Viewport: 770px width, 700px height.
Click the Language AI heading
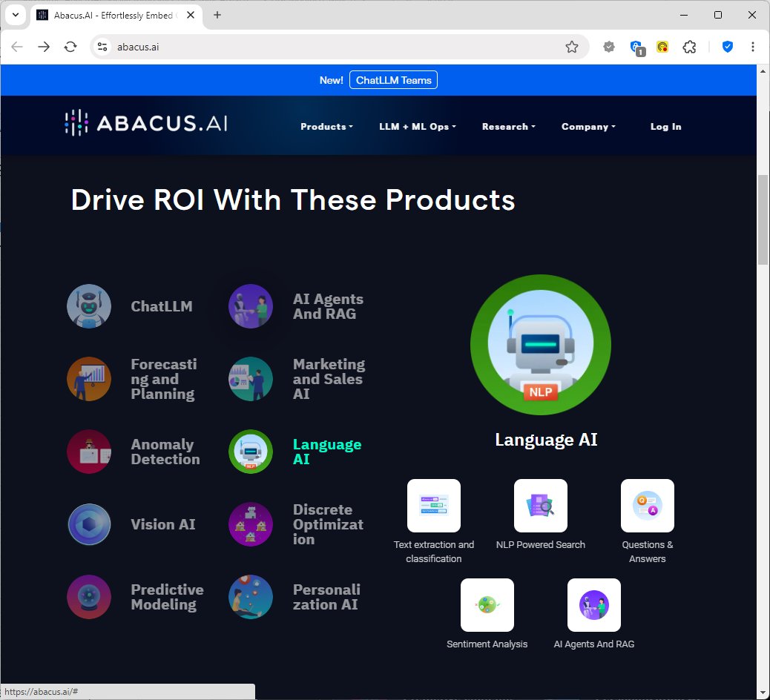coord(545,439)
